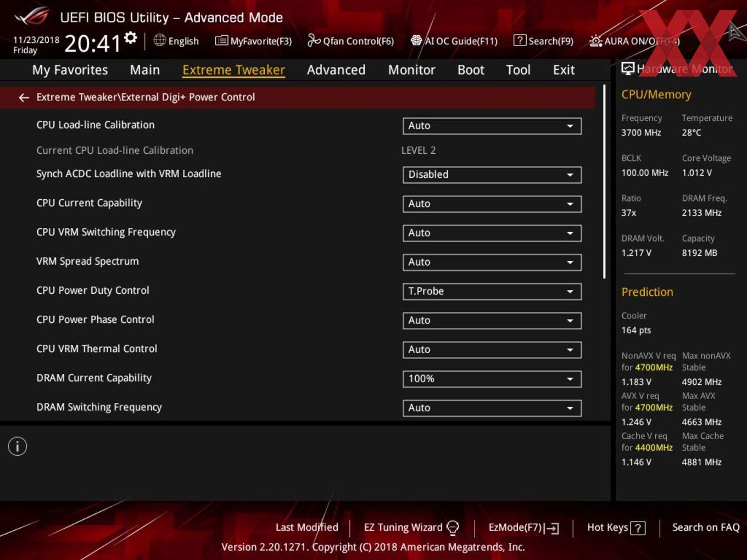The image size is (747, 560).
Task: Click the Extreme Tweaker breadcrumb path text
Action: [x=146, y=97]
